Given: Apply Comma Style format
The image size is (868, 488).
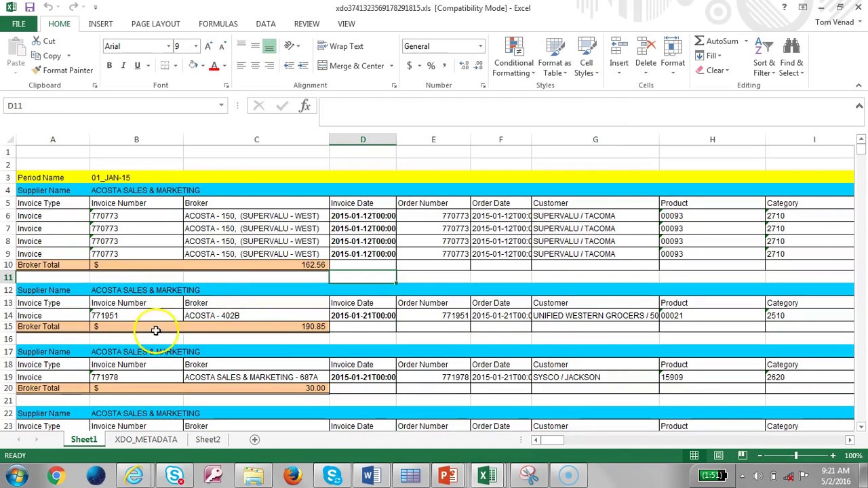Looking at the screenshot, I should [444, 66].
